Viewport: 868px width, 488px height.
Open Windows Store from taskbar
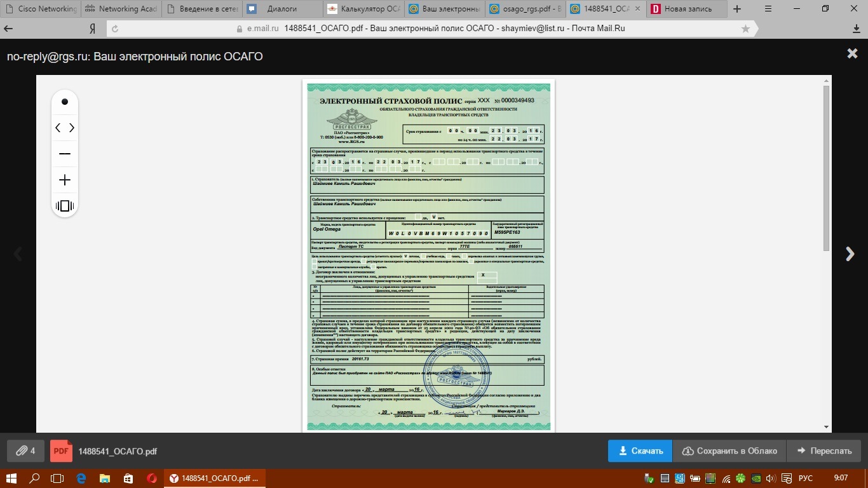(x=128, y=478)
